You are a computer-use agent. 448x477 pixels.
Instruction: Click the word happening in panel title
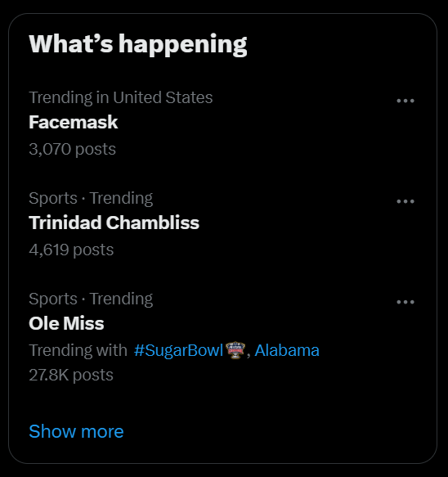(182, 45)
